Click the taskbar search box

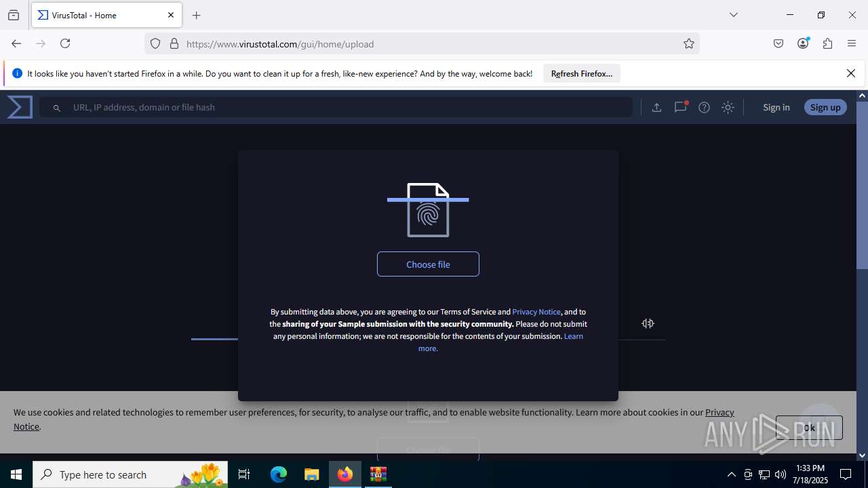(x=131, y=474)
